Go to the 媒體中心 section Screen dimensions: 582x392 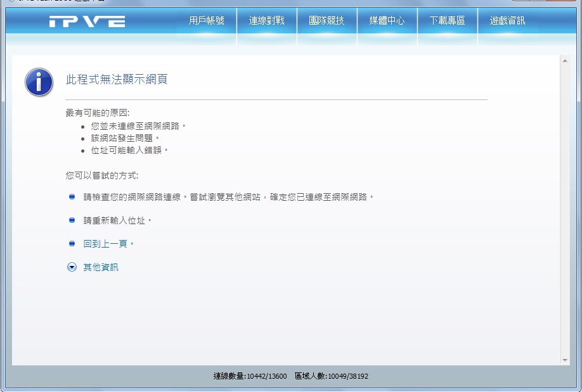point(387,21)
